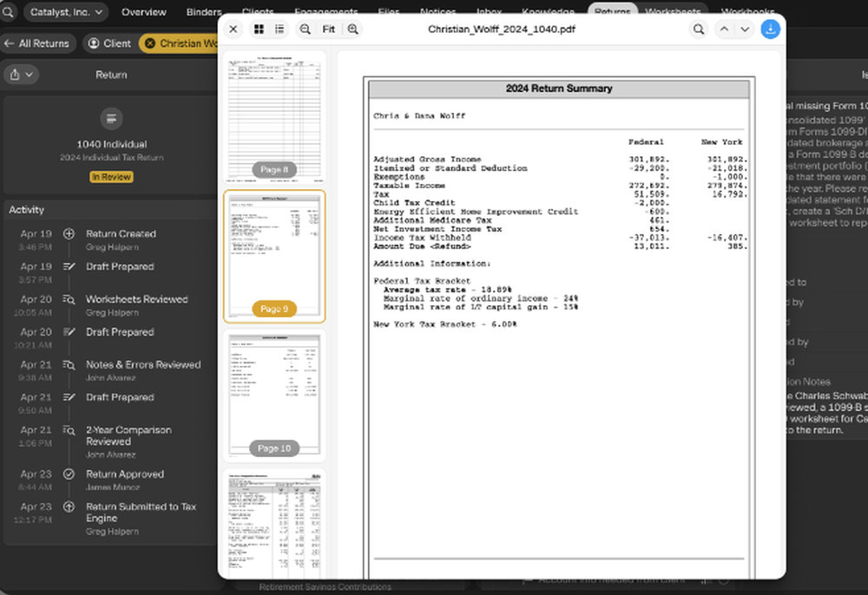Open the zoom-in control in the PDF viewer

[x=352, y=29]
